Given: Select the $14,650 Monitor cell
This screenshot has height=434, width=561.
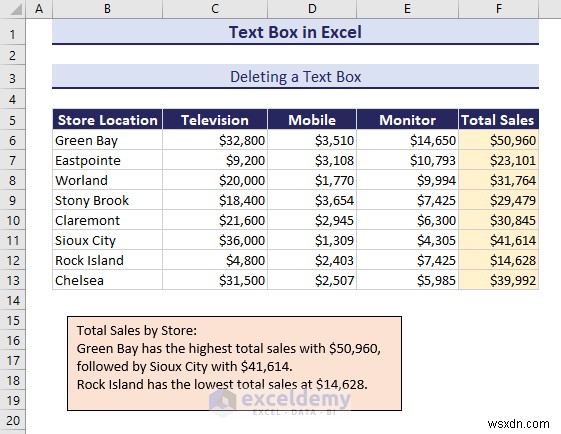Looking at the screenshot, I should 407,140.
